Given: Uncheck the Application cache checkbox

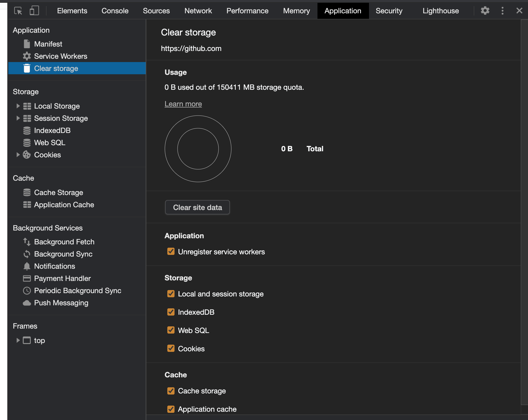Looking at the screenshot, I should click(171, 409).
